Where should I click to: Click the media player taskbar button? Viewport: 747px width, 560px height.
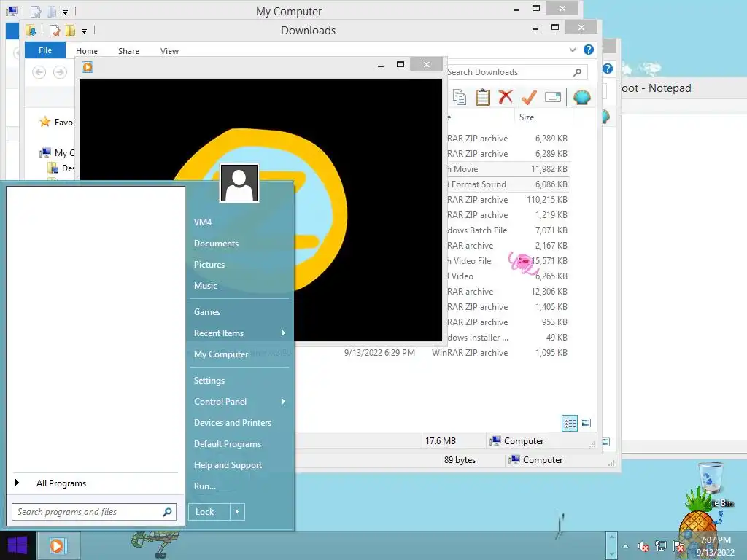point(58,545)
